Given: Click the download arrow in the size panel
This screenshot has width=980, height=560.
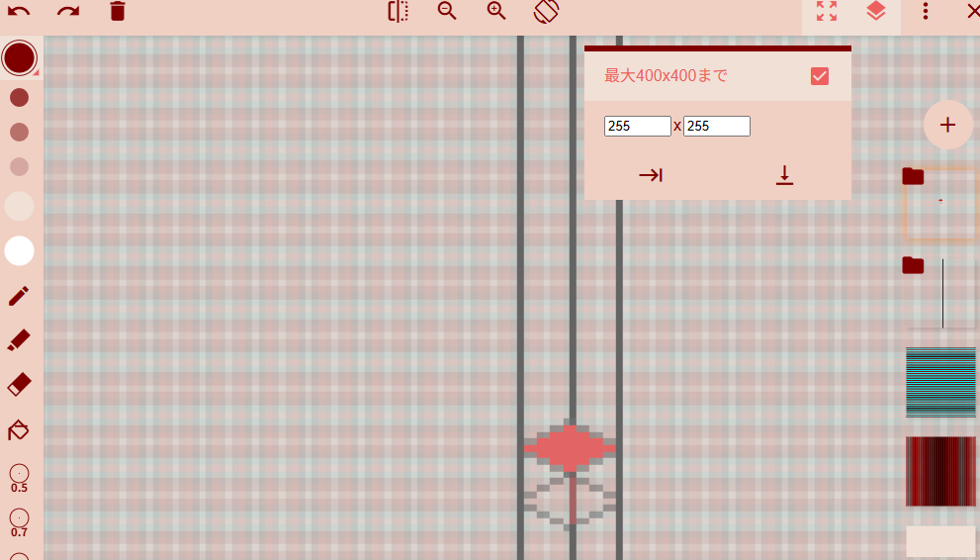Looking at the screenshot, I should click(784, 175).
